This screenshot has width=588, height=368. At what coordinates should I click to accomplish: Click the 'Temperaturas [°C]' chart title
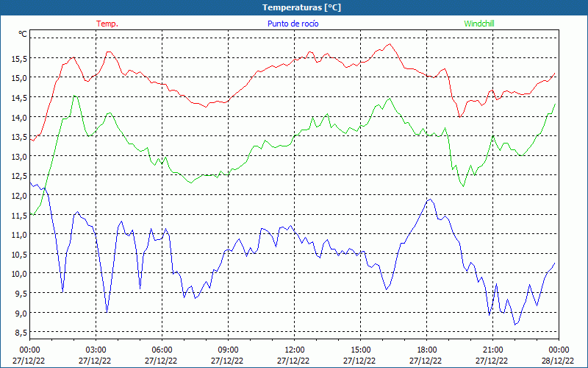[301, 7]
